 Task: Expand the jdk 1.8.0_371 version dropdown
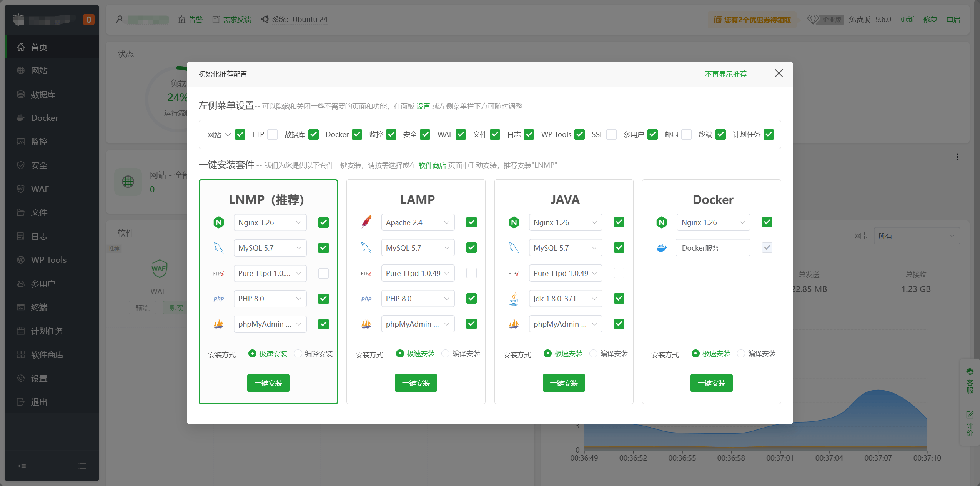click(x=565, y=299)
